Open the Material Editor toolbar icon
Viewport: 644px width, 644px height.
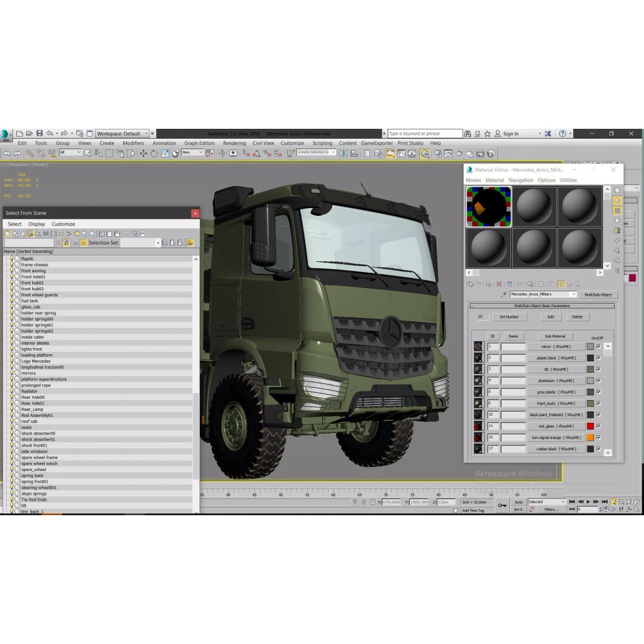coord(425,154)
